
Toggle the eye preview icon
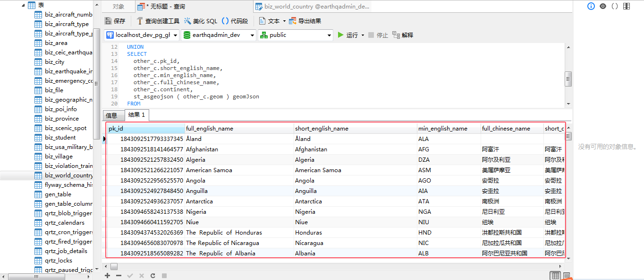603,6
